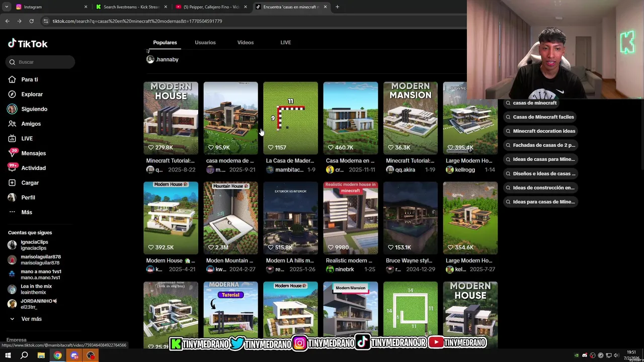
Task: Open Chrome on the taskbar
Action: click(x=58, y=355)
